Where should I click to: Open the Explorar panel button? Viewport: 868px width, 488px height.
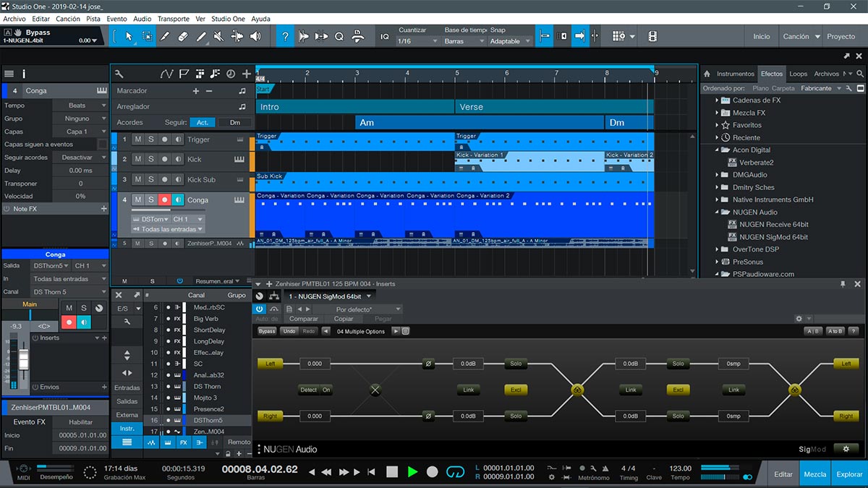[849, 474]
